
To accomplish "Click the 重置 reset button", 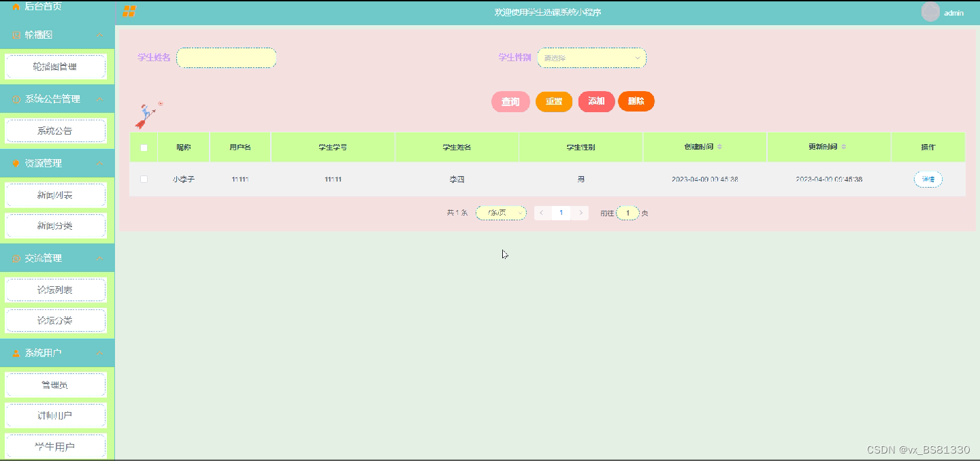I will pyautogui.click(x=554, y=102).
